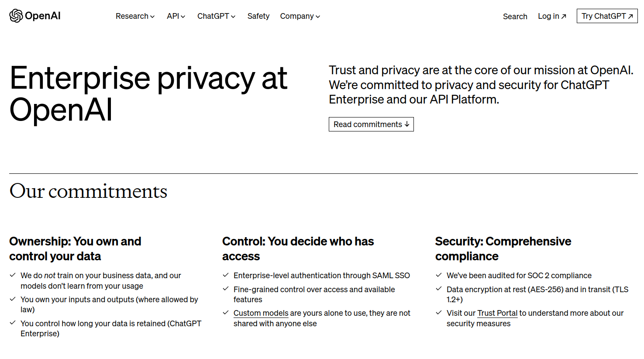The width and height of the screenshot is (644, 359).
Task: Click the down arrow in Read commitments
Action: pos(407,124)
